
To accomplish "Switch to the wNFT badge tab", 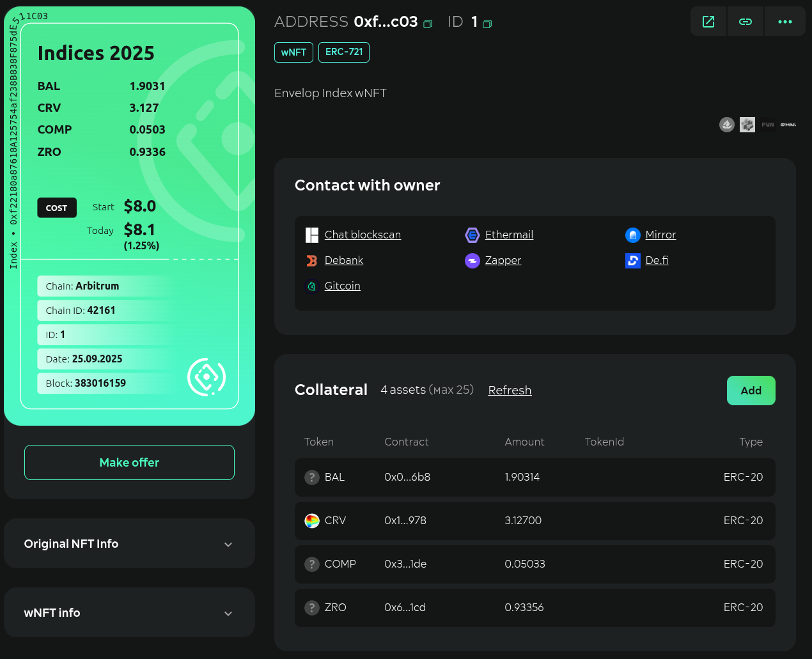I will [293, 52].
